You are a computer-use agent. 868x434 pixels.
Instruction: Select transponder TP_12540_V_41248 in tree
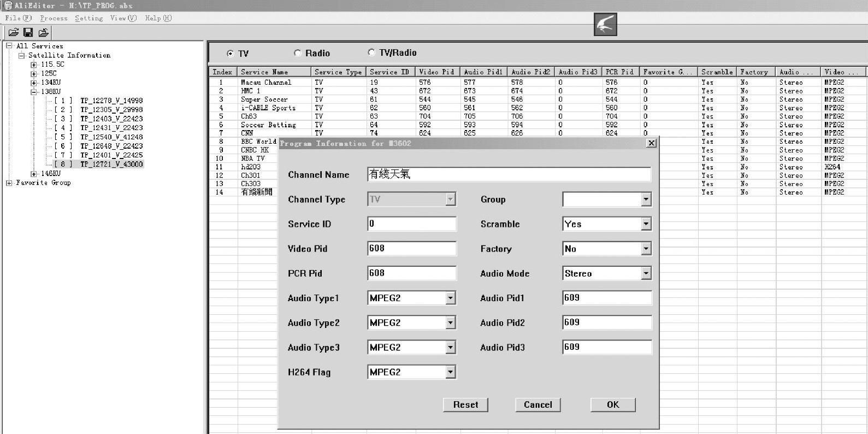(x=111, y=137)
